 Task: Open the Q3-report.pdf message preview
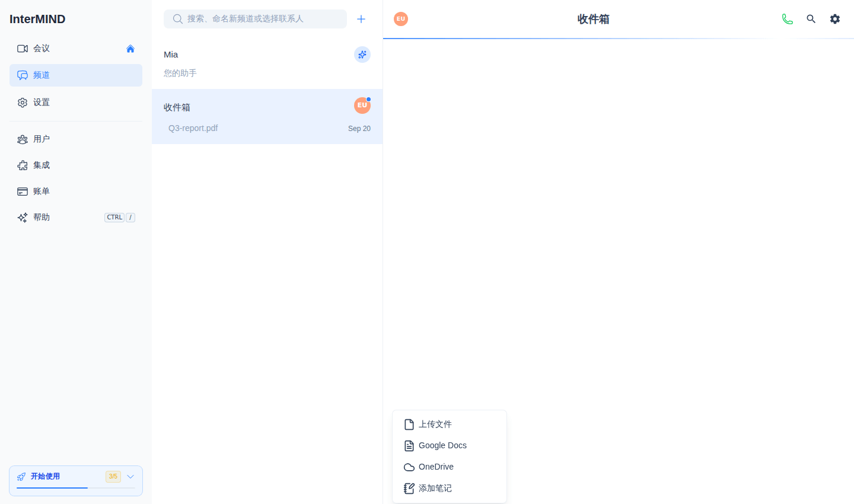[193, 128]
